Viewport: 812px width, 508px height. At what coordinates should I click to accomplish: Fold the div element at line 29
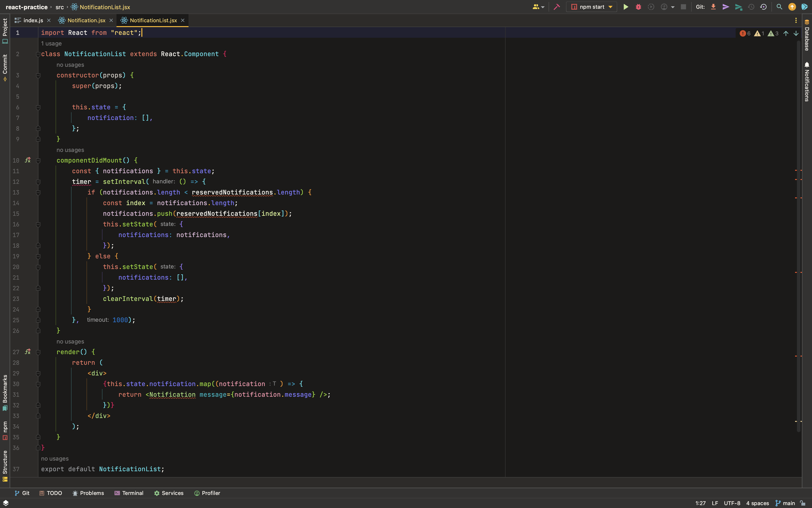pos(38,374)
